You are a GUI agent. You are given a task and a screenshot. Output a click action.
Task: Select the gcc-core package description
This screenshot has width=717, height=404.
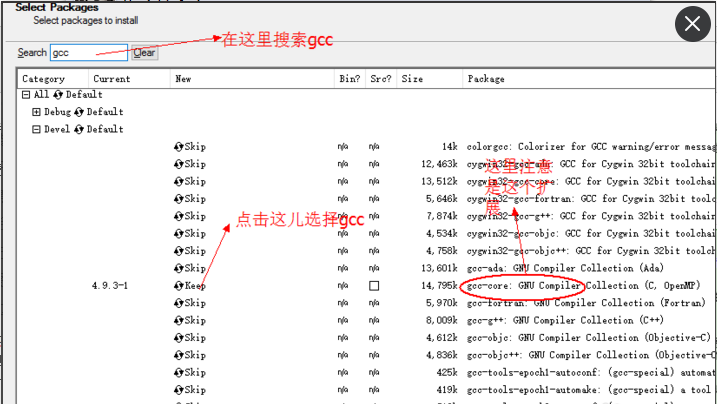tap(583, 286)
